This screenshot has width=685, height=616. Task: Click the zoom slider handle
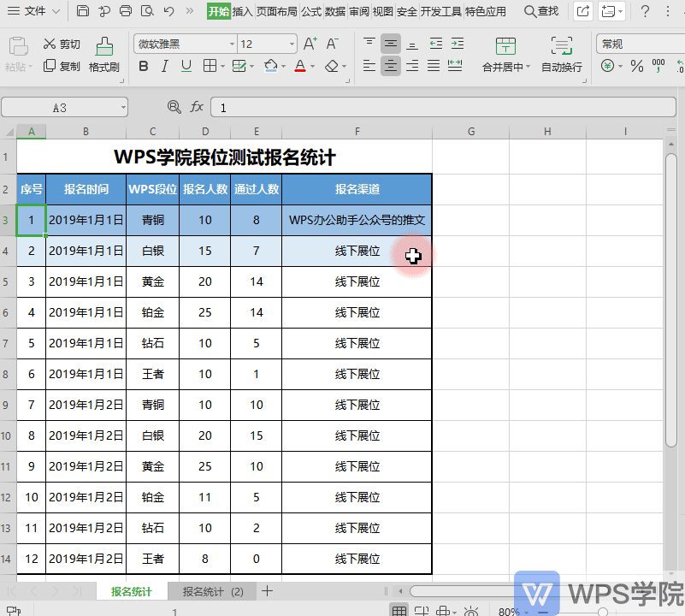tap(603, 612)
